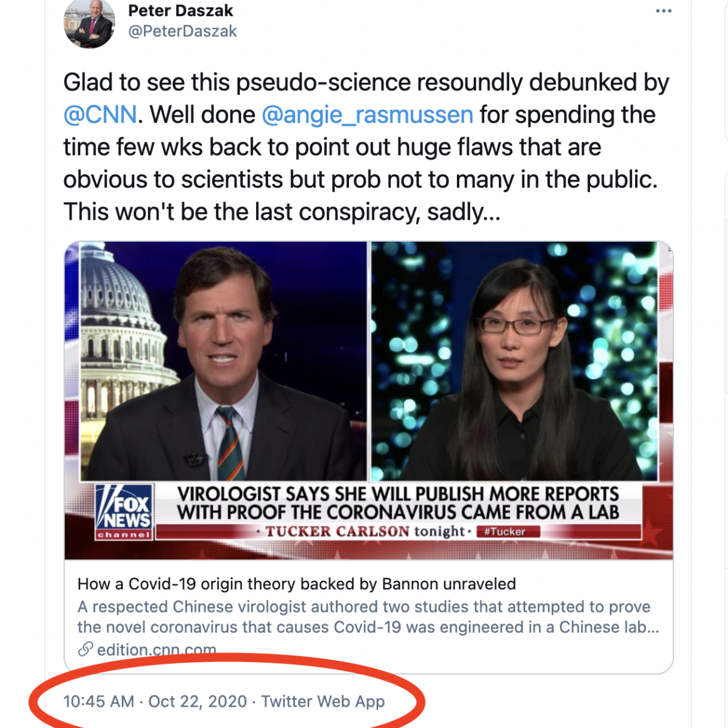
Task: Click the Fox News channel logo in preview
Action: [124, 511]
